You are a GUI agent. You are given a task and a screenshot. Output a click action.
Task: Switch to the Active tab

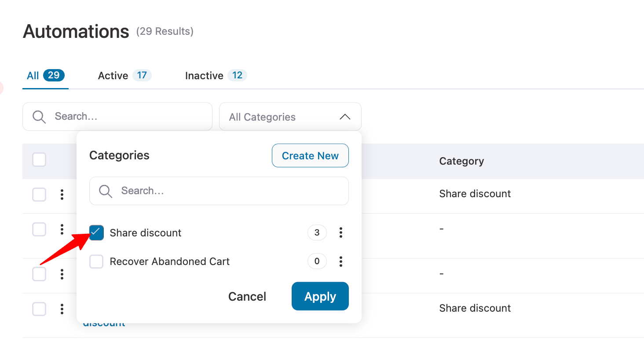(124, 76)
